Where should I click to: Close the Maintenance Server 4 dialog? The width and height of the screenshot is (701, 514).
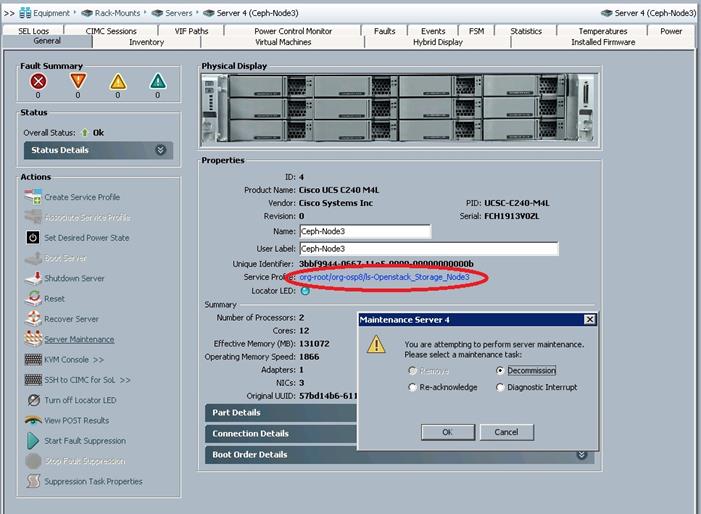point(590,320)
